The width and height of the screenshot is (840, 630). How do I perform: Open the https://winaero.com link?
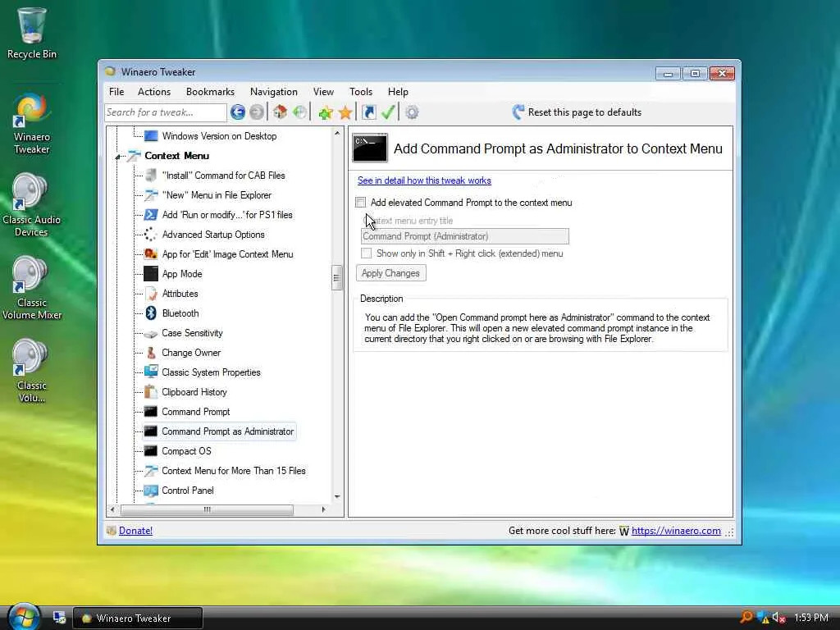tap(676, 531)
